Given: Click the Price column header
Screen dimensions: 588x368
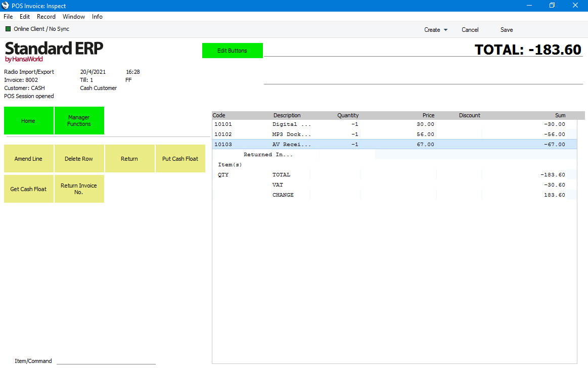Looking at the screenshot, I should coord(428,115).
